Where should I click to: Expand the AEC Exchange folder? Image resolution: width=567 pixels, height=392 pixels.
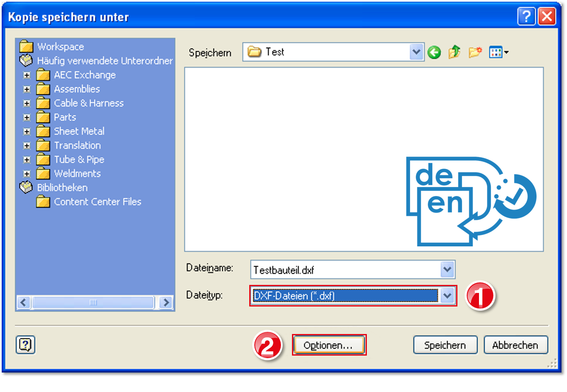tap(27, 75)
